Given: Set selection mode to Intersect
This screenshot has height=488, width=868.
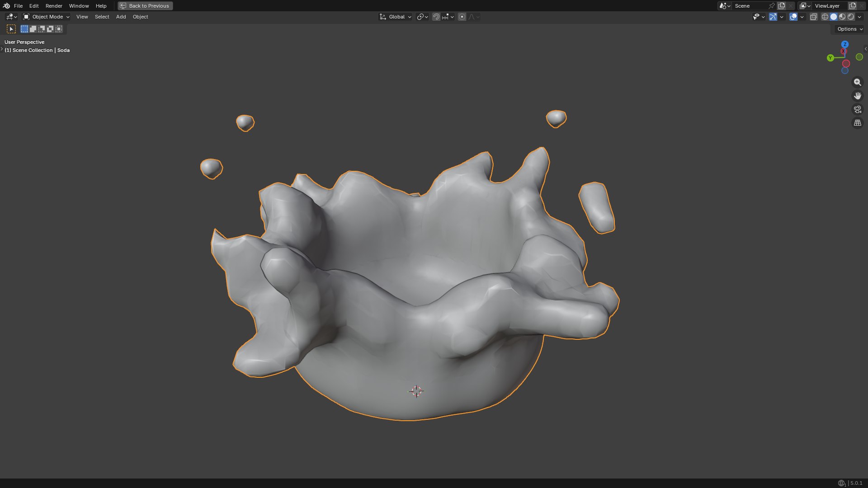Looking at the screenshot, I should click(59, 29).
